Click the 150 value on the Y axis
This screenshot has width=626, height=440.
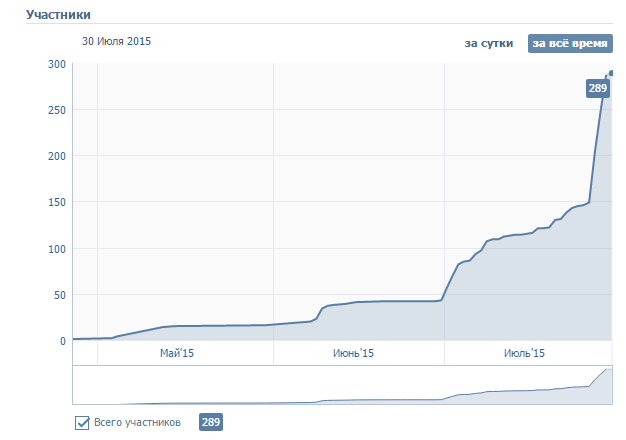pyautogui.click(x=57, y=202)
